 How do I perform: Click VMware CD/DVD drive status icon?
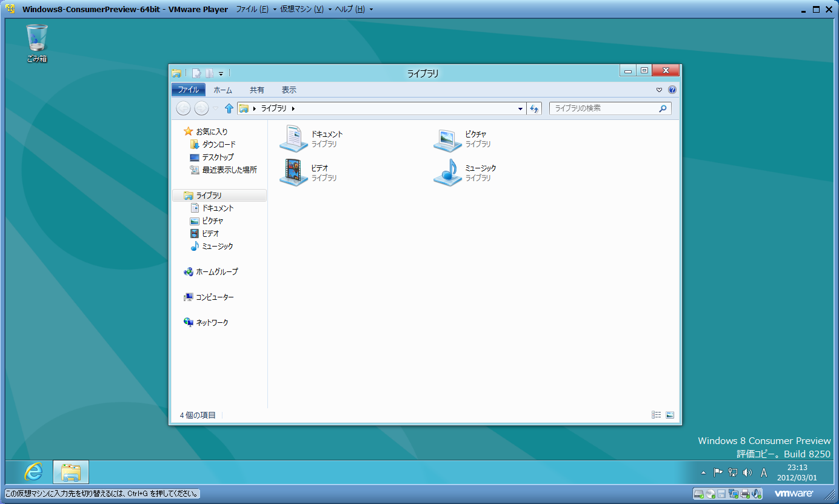click(710, 493)
